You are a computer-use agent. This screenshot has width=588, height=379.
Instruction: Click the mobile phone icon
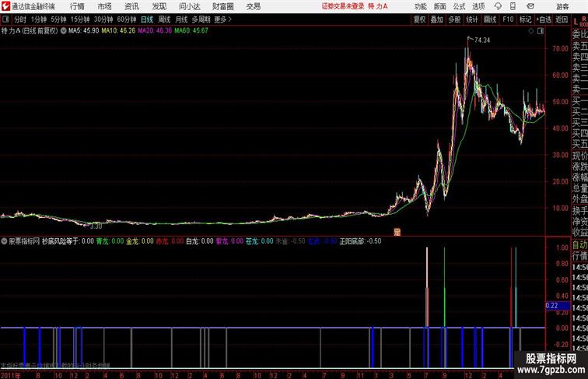point(513,6)
